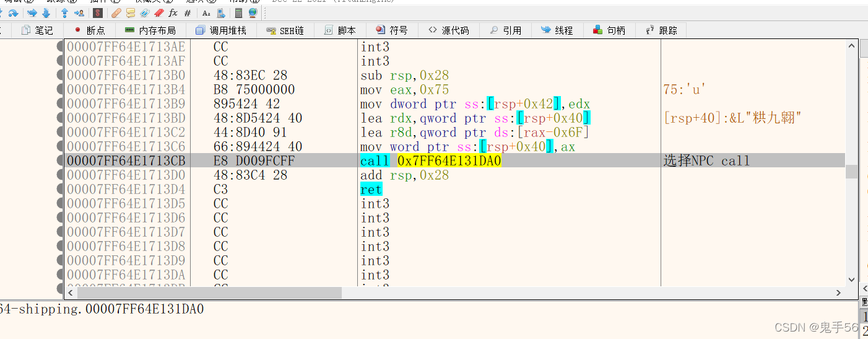Viewport: 868px width, 339px height.
Task: Switch to the 引用 tab
Action: [505, 30]
